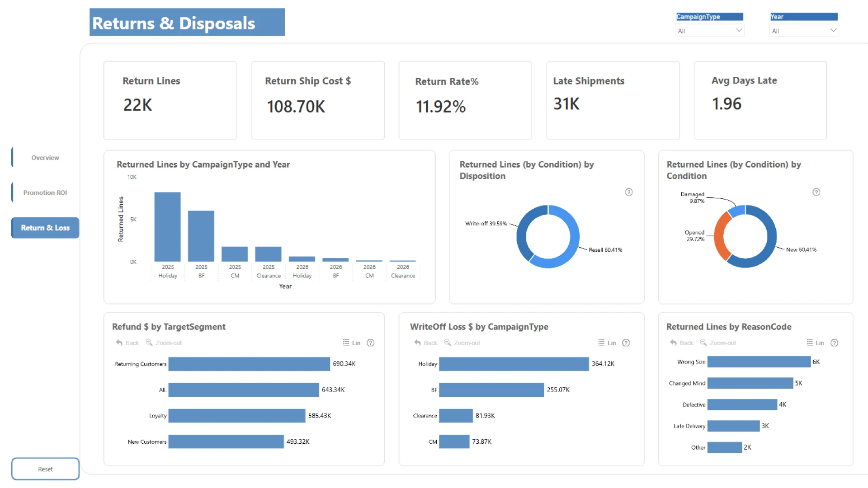Viewport: 868px width, 488px height.
Task: Click the 2025 Holiday bar in chart
Action: point(167,227)
